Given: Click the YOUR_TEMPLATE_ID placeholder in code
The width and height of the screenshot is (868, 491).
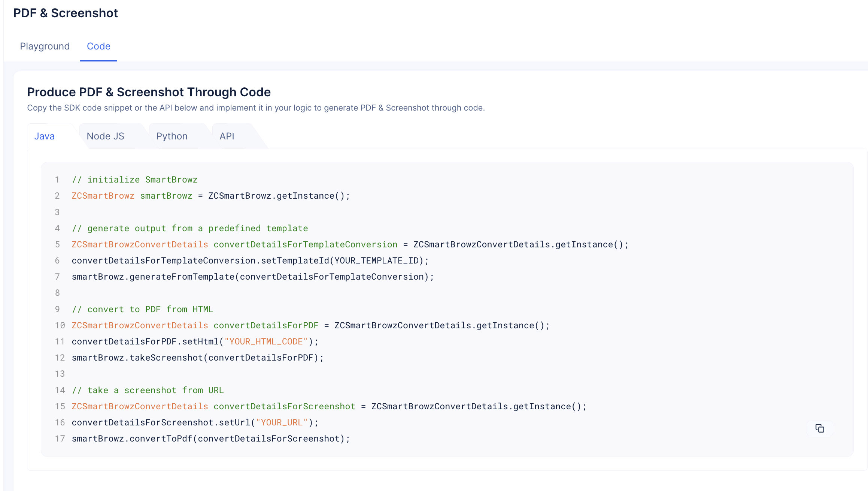Looking at the screenshot, I should click(376, 260).
